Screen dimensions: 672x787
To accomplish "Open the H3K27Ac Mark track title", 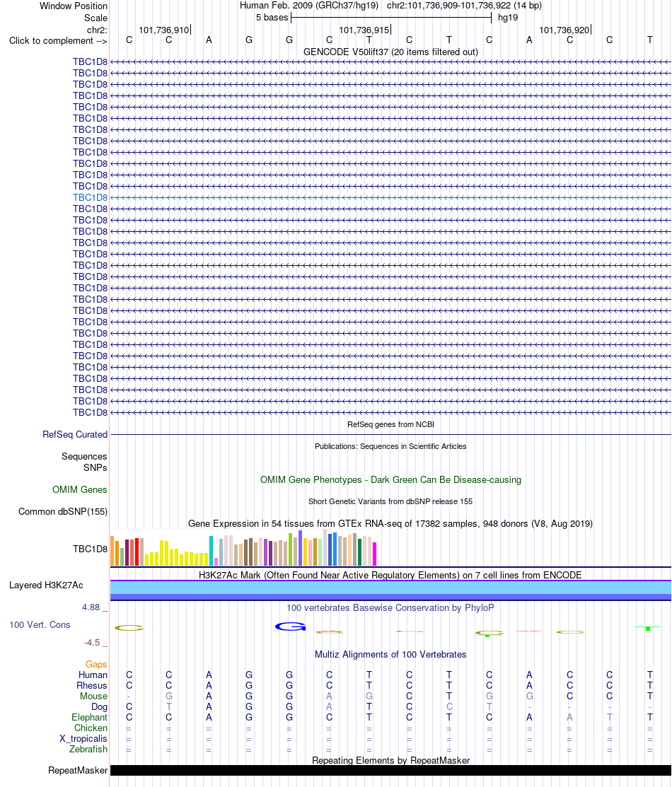I will tap(390, 575).
